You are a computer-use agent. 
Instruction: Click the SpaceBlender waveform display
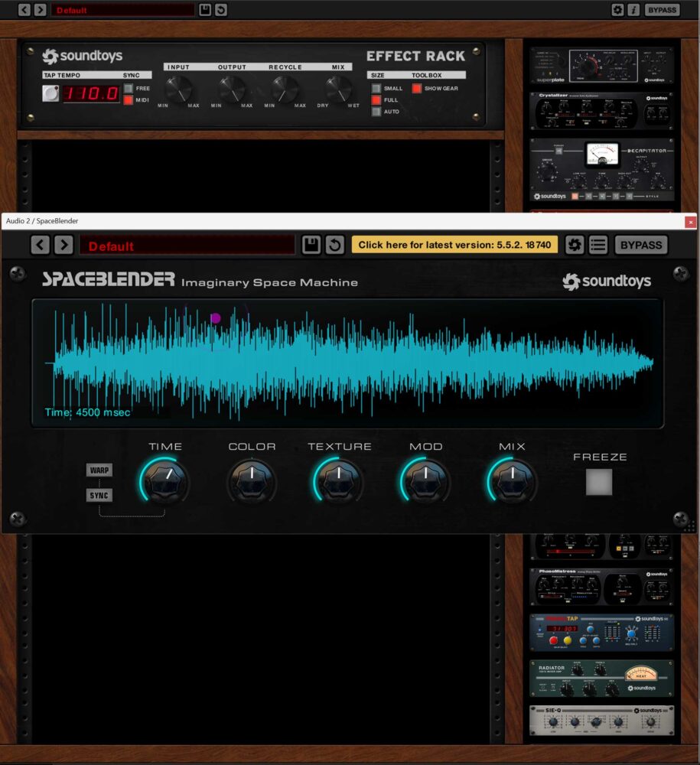pos(348,364)
